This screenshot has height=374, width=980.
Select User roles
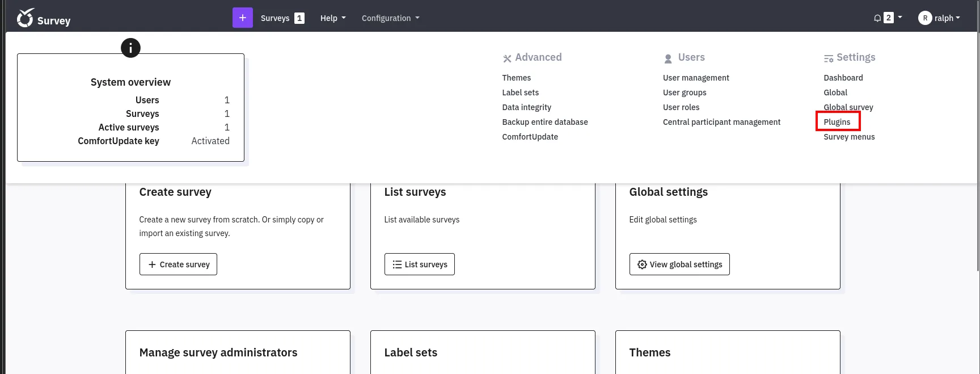click(x=681, y=107)
